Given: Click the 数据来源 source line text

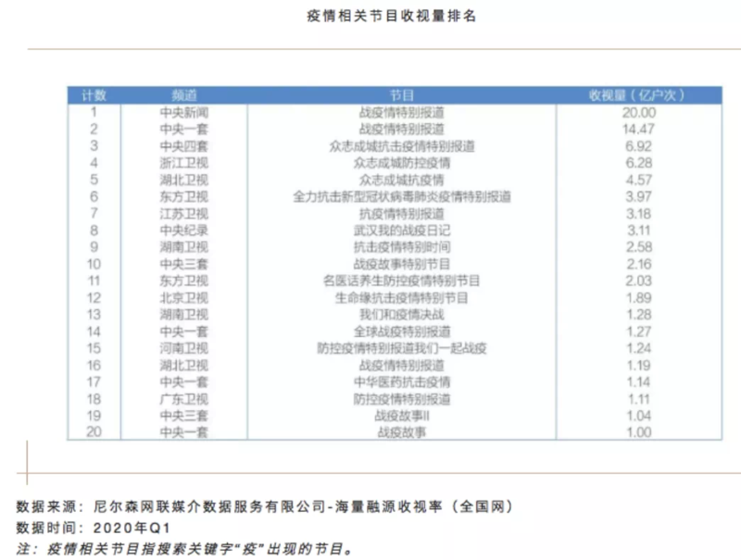Looking at the screenshot, I should click(264, 507).
